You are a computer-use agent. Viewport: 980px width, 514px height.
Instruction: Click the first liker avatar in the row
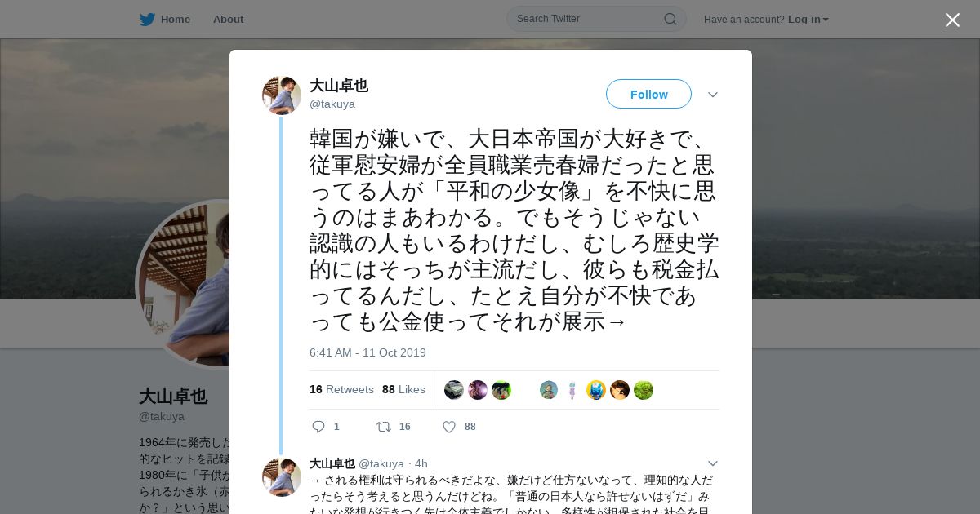[x=454, y=390]
